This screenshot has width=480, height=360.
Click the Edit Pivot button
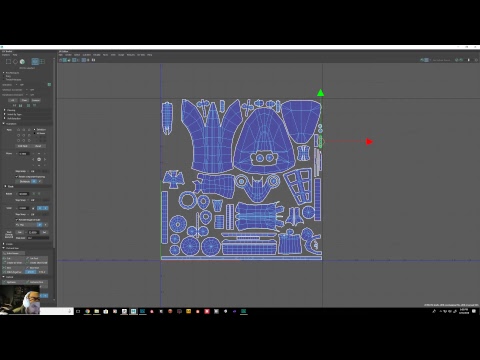tap(23, 146)
